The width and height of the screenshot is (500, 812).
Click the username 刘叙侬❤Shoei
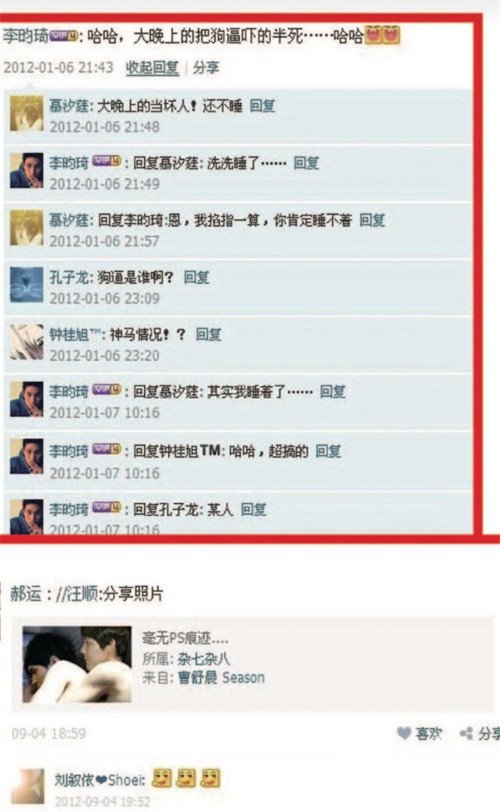(x=99, y=779)
